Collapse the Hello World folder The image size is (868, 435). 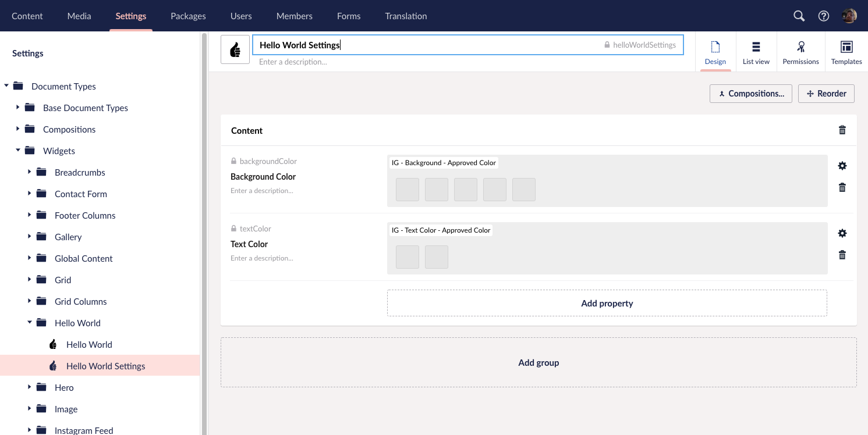click(x=30, y=323)
